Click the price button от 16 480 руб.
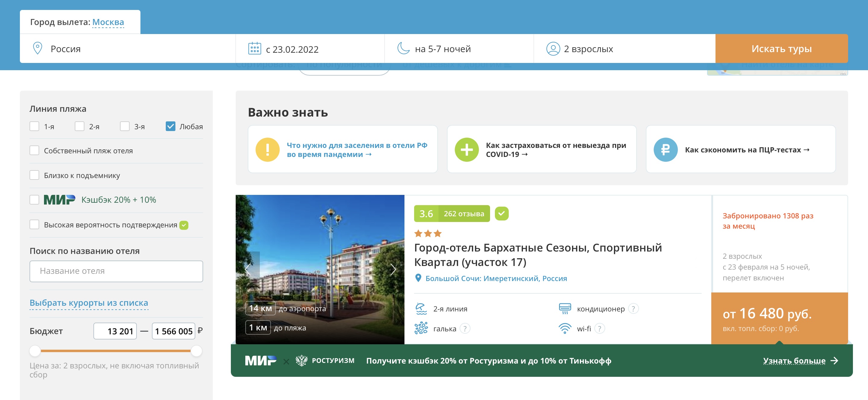This screenshot has width=868, height=400. pyautogui.click(x=779, y=318)
